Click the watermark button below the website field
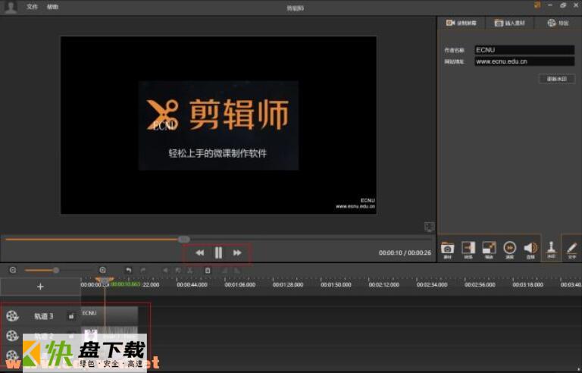 [556, 79]
